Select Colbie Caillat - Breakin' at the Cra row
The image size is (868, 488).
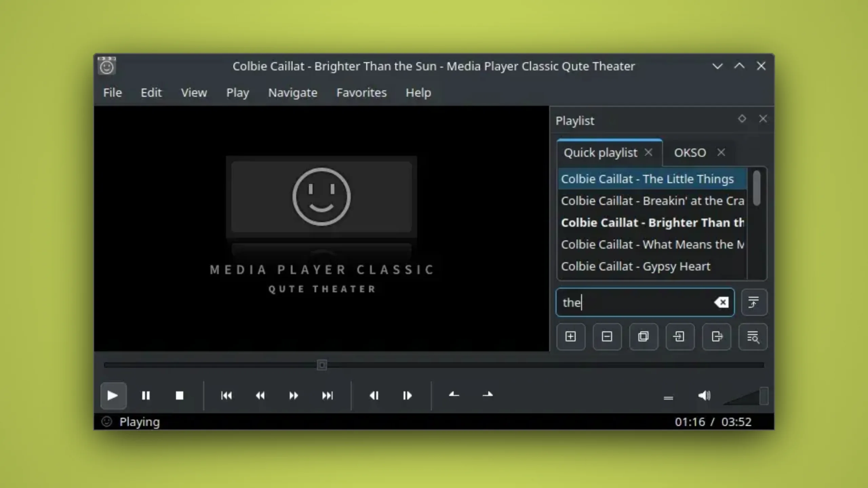(x=652, y=201)
